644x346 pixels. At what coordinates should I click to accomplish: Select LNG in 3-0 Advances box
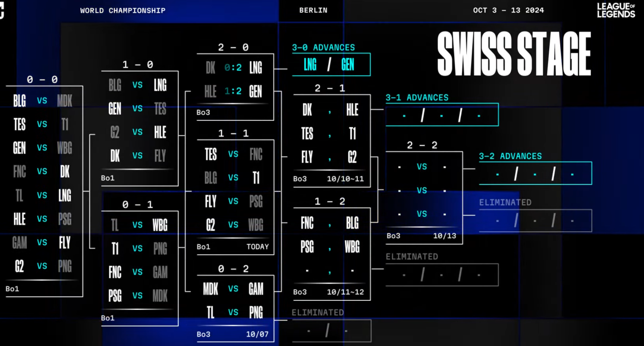310,65
